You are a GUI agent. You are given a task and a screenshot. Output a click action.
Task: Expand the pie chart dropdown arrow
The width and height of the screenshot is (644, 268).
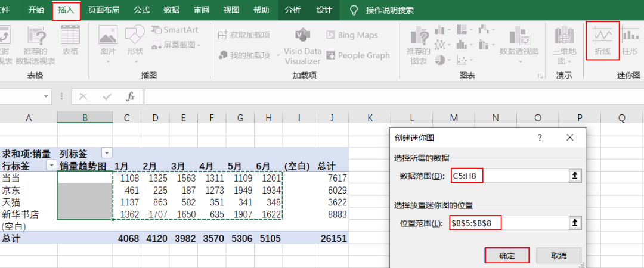pos(450,60)
